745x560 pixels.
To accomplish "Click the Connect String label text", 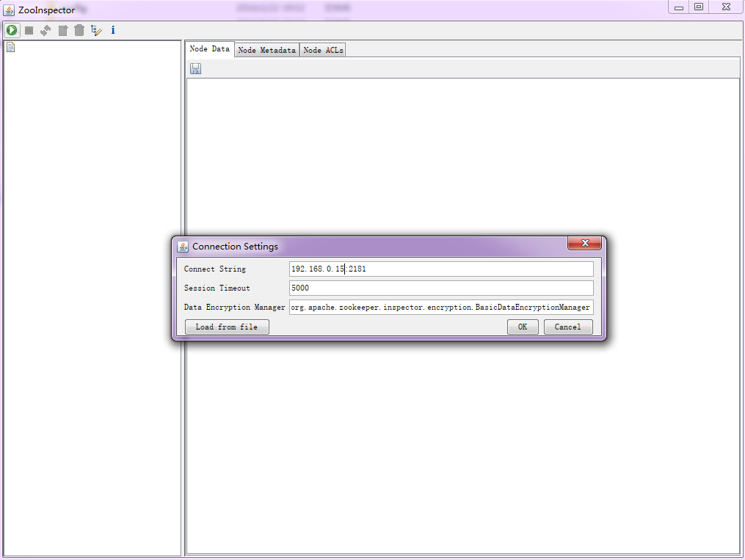I will 215,269.
